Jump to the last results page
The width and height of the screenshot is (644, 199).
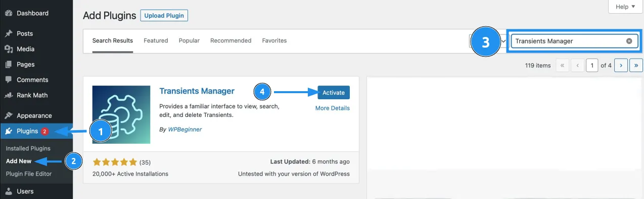636,65
